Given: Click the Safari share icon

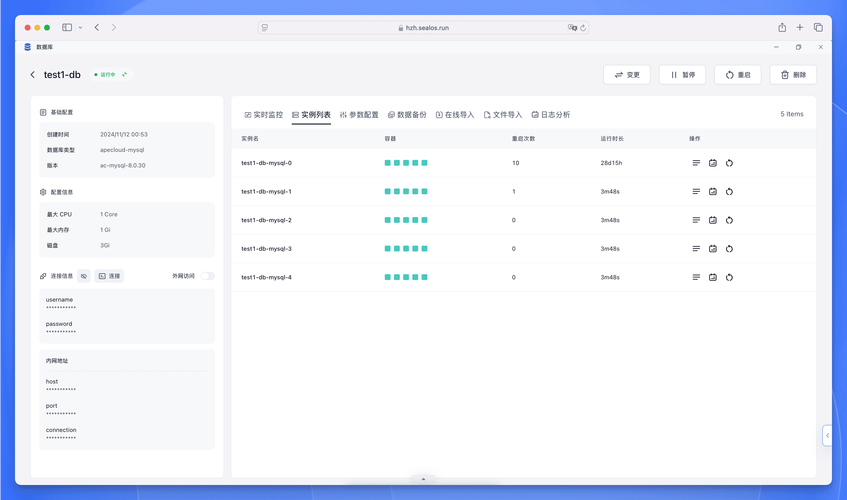Looking at the screenshot, I should coord(782,28).
